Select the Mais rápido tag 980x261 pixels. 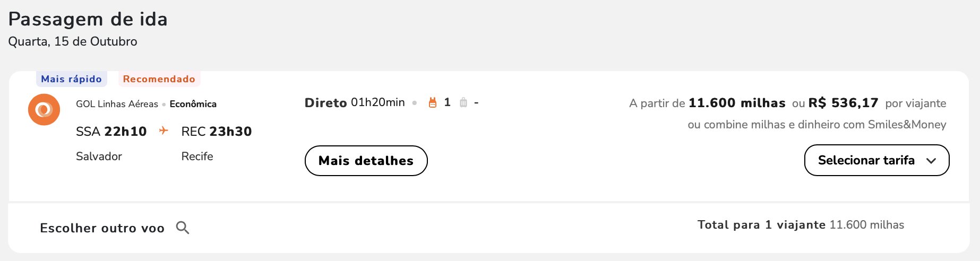point(72,79)
